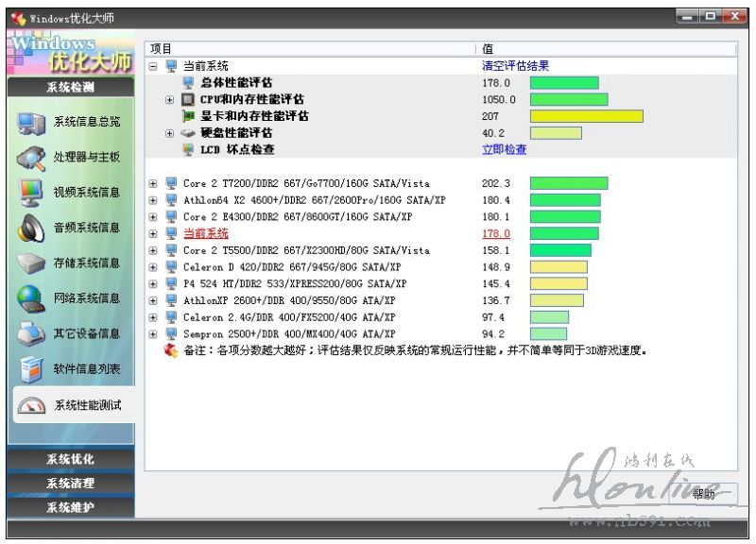Switch to the 系统维护 section
Screen dimensions: 756x544
[71, 507]
